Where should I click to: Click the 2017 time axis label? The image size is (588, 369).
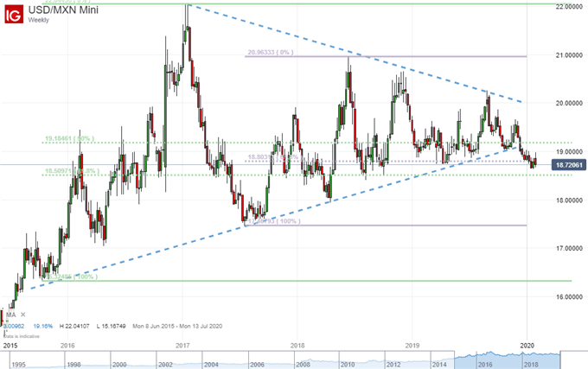182,345
